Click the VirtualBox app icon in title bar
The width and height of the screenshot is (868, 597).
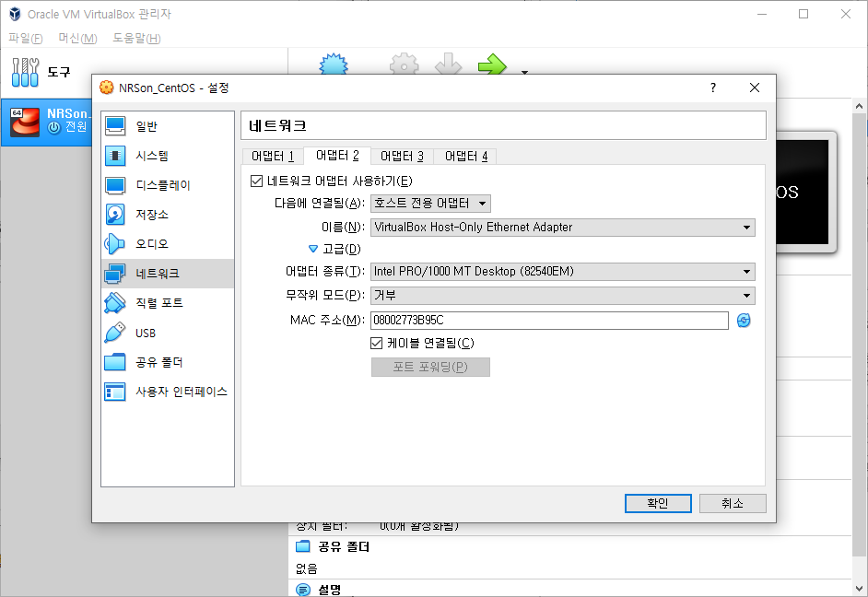(15, 14)
